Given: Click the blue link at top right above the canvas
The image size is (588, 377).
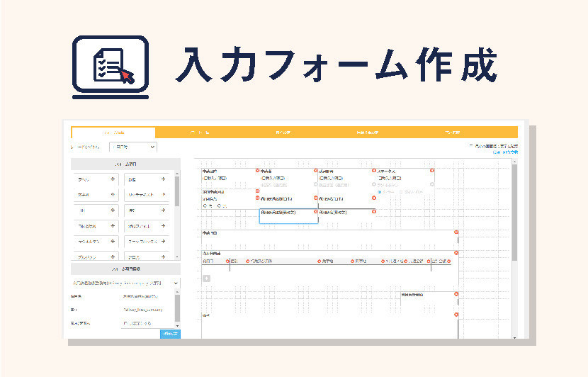Looking at the screenshot, I should point(505,152).
